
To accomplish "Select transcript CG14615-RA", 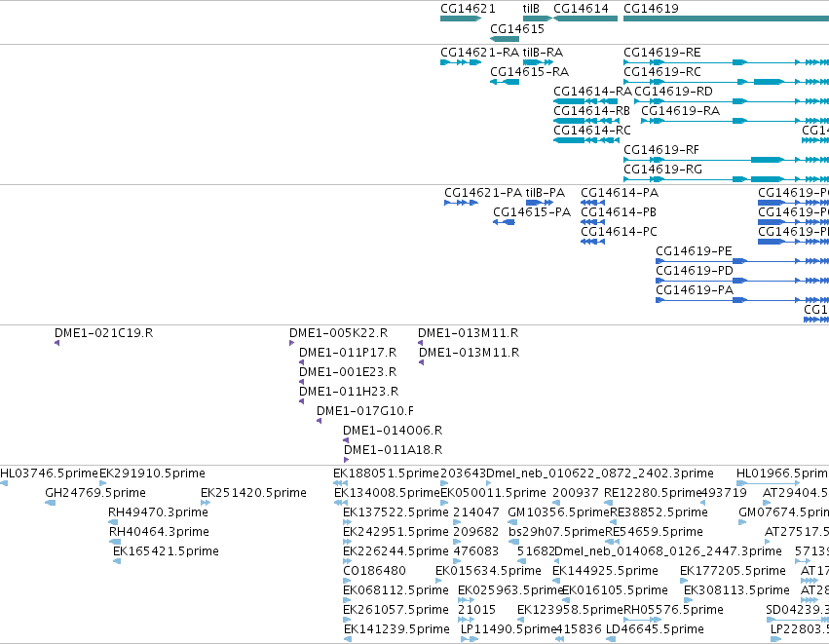I will point(529,72).
